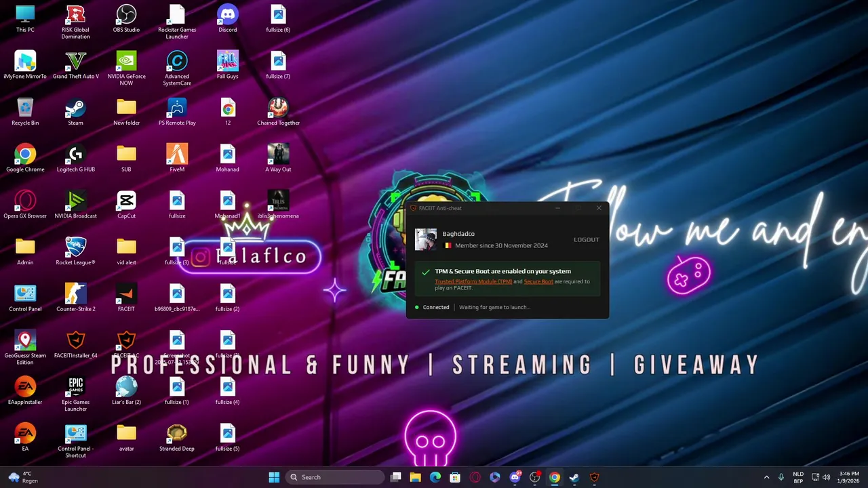Viewport: 868px width, 488px height.
Task: Click the taskbar Search box
Action: pyautogui.click(x=335, y=477)
